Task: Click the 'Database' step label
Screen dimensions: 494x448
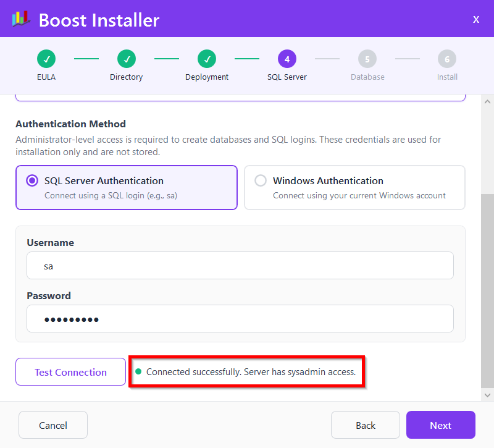Action: coord(367,77)
